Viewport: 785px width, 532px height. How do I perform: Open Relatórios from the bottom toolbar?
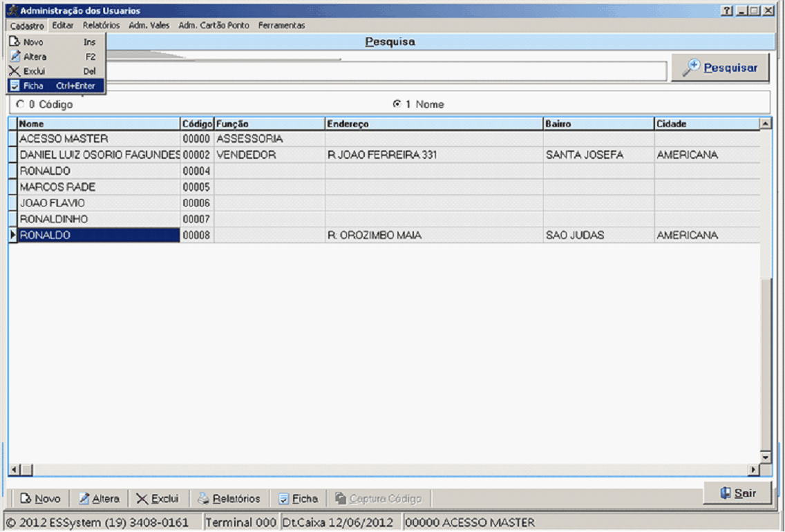click(229, 499)
